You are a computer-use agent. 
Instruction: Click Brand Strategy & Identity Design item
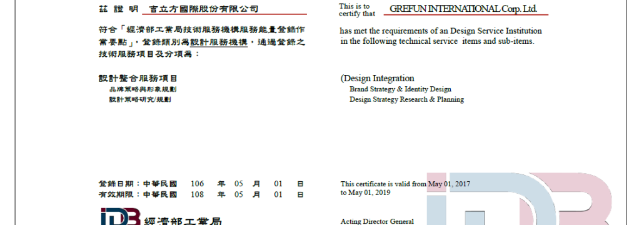coord(400,89)
